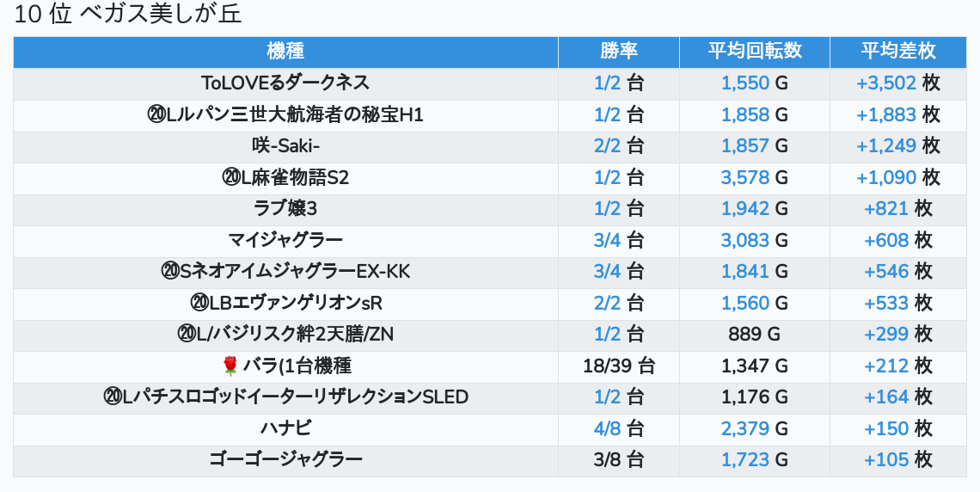Viewport: 980px width, 492px height.
Task: Open the +164 link for Lパチスロゴッドイーター
Action: click(886, 397)
